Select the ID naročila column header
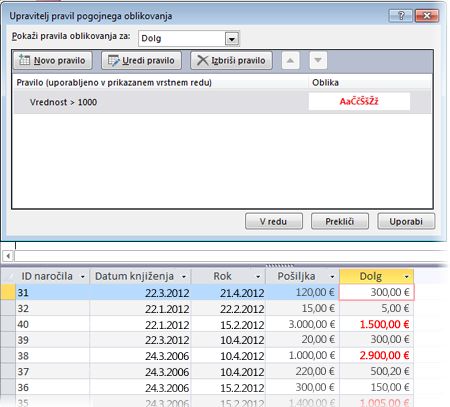 click(x=52, y=276)
